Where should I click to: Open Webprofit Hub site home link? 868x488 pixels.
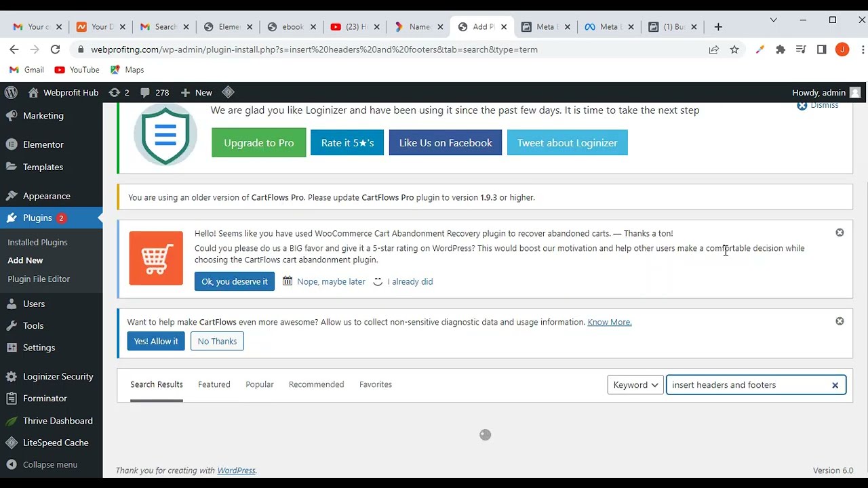click(63, 92)
